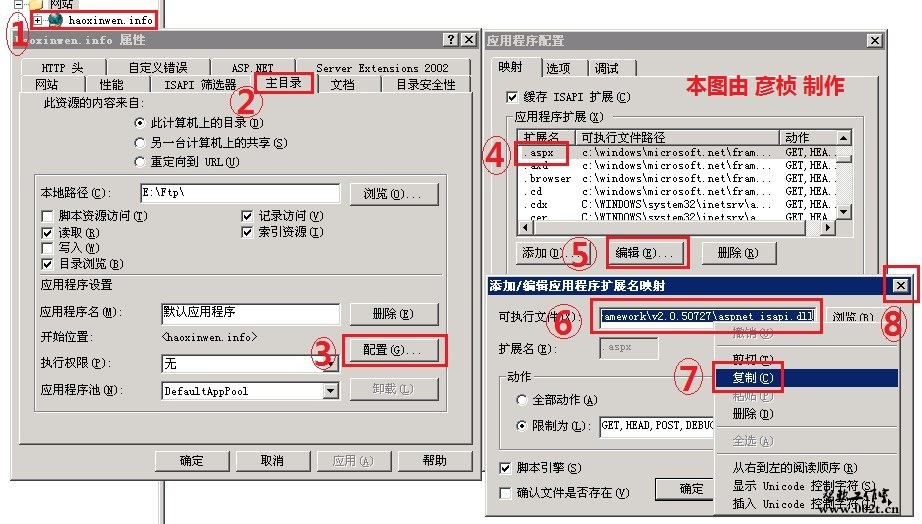Open the 执行权限 dropdown list
Viewport: 922px width, 524px height.
331,365
